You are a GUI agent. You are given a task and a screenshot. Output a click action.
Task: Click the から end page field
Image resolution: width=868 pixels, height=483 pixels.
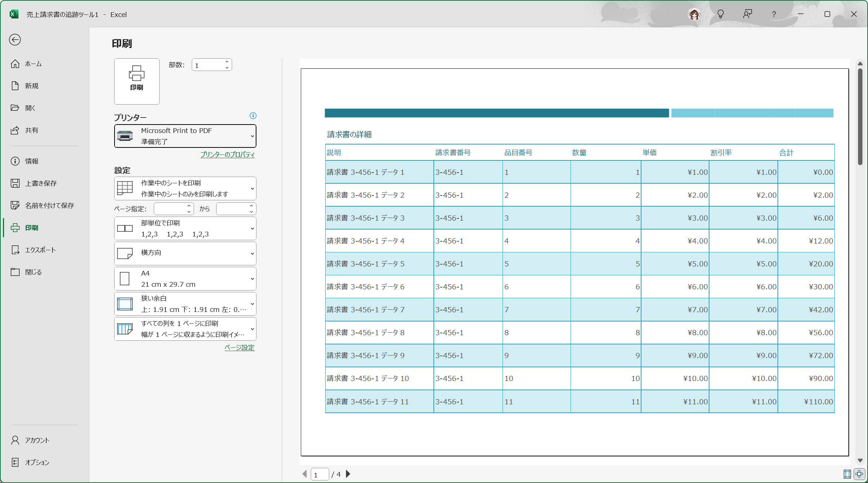tap(232, 209)
